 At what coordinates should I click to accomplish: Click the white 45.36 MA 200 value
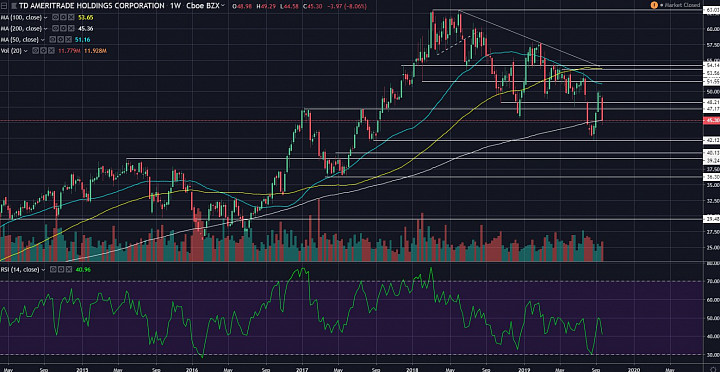(85, 28)
